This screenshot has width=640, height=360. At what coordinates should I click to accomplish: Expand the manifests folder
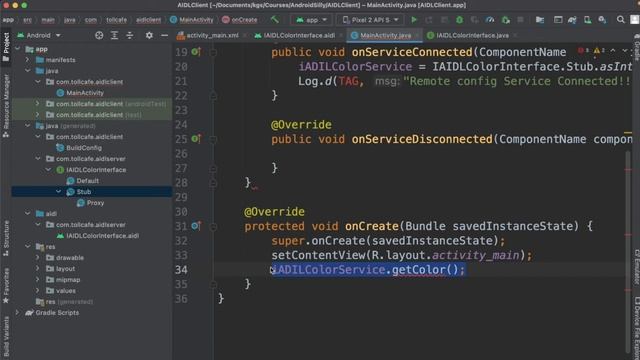(x=27, y=60)
